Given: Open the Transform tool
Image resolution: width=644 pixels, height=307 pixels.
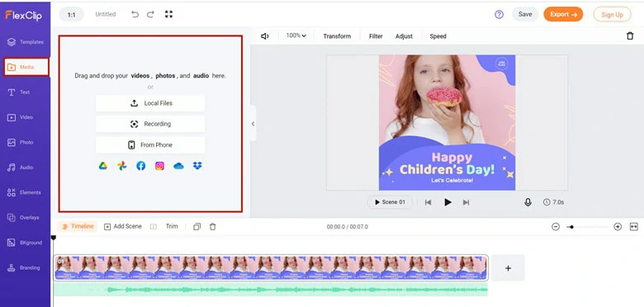Looking at the screenshot, I should click(337, 36).
